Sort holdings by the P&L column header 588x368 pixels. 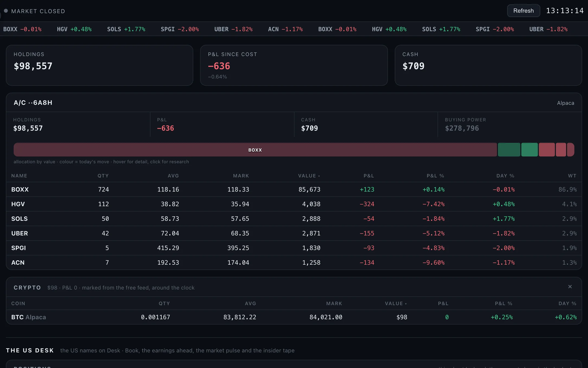pyautogui.click(x=369, y=176)
